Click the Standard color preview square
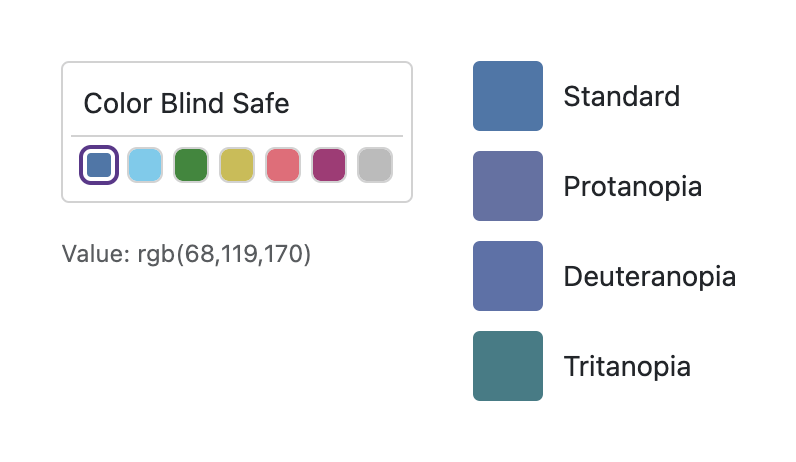 click(508, 96)
